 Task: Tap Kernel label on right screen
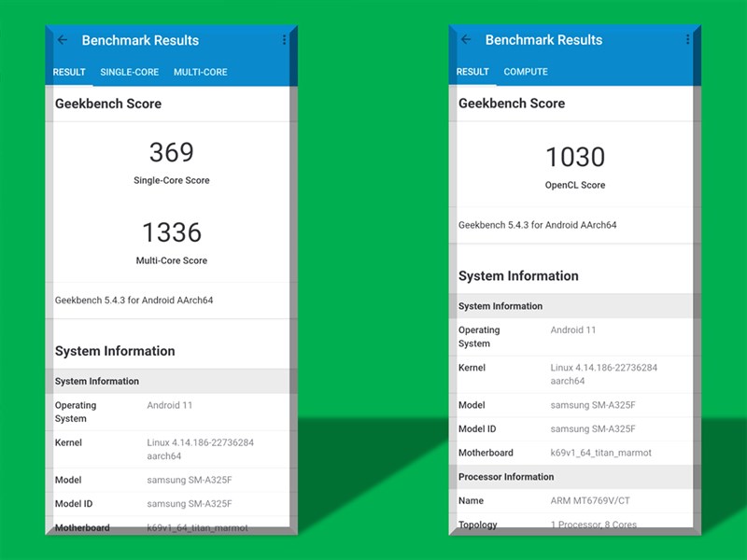[472, 368]
